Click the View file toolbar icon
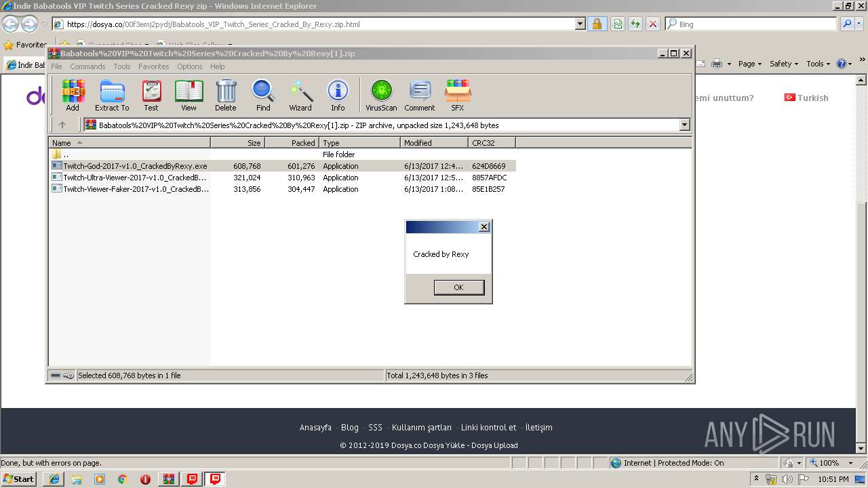 [x=189, y=96]
